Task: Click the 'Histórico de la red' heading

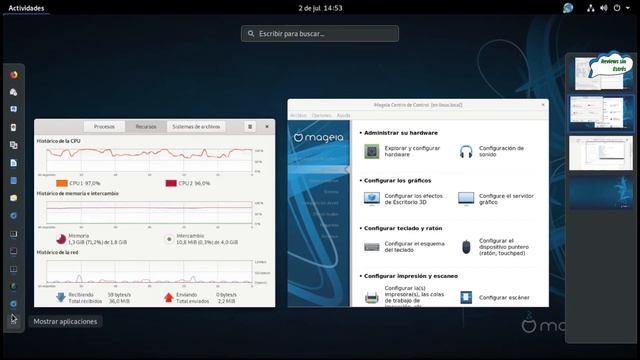Action: (x=57, y=252)
